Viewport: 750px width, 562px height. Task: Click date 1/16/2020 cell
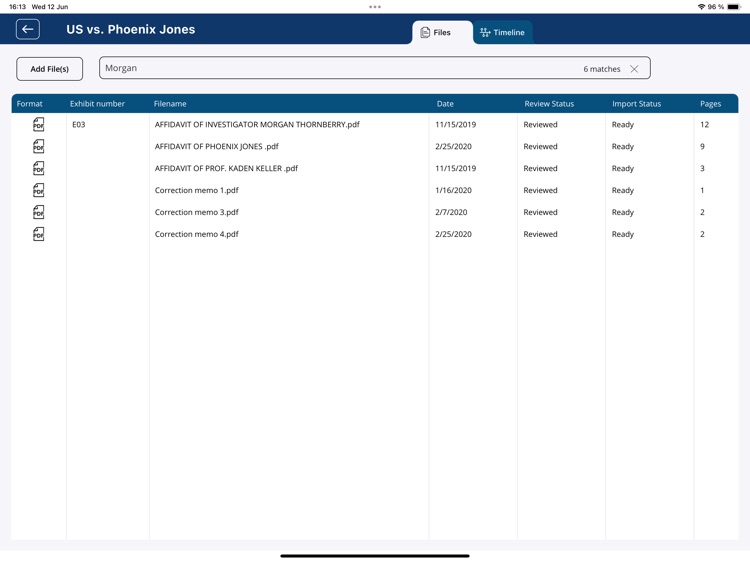pos(453,190)
